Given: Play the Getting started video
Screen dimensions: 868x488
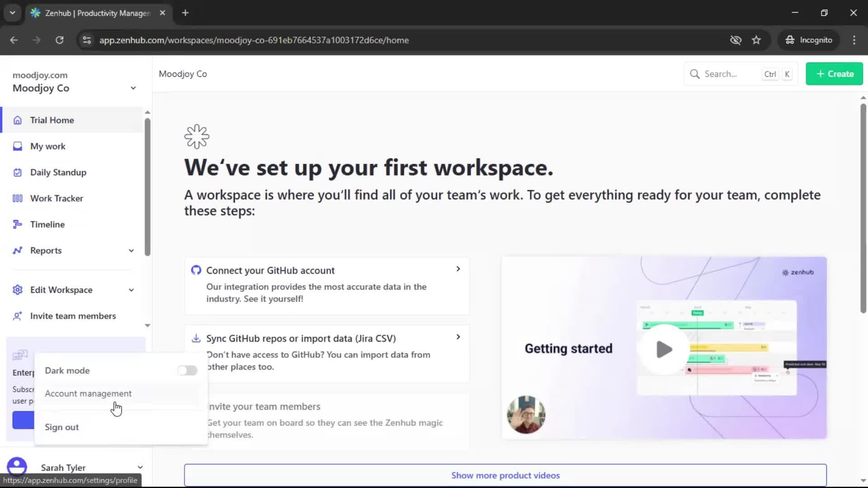Looking at the screenshot, I should 663,348.
